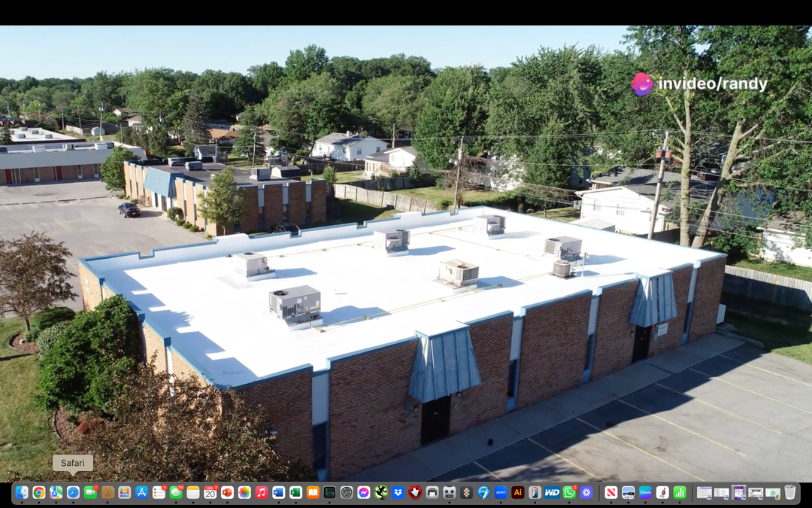The width and height of the screenshot is (812, 508).
Task: Open Reminders showing 4 pending items
Action: (x=159, y=492)
